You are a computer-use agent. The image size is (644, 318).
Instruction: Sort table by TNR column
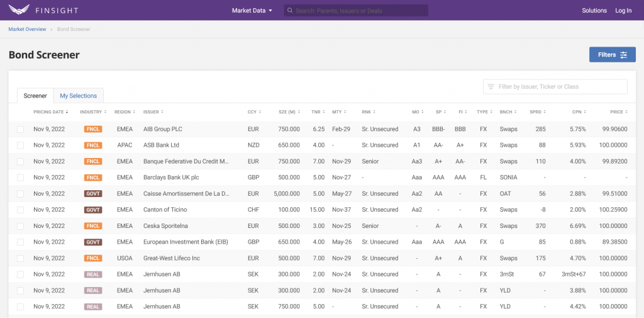[x=318, y=112]
